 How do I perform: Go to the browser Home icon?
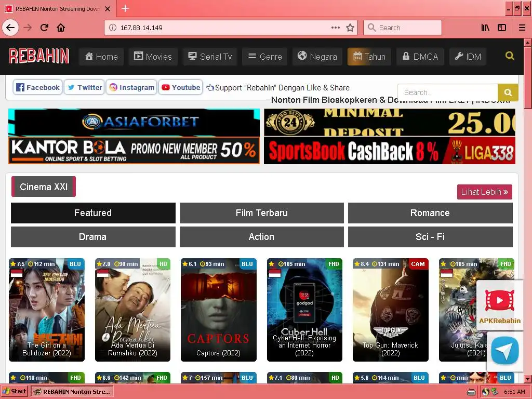point(61,28)
